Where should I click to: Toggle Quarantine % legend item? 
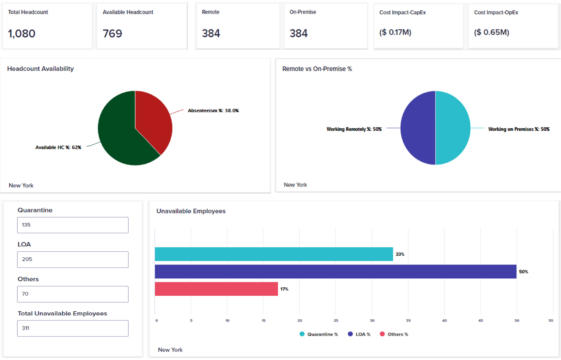tap(318, 334)
